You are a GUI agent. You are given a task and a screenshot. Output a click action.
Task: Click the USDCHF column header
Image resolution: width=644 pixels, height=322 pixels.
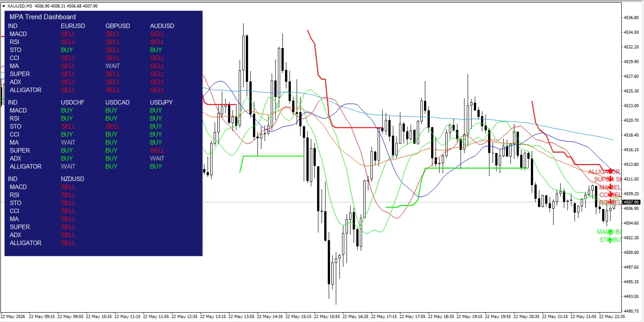pyautogui.click(x=73, y=102)
